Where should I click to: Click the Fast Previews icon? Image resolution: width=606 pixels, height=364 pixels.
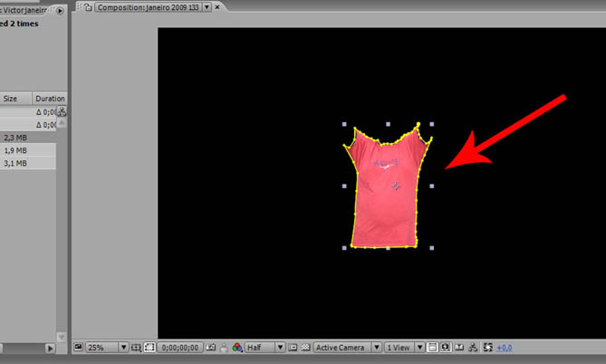(446, 347)
